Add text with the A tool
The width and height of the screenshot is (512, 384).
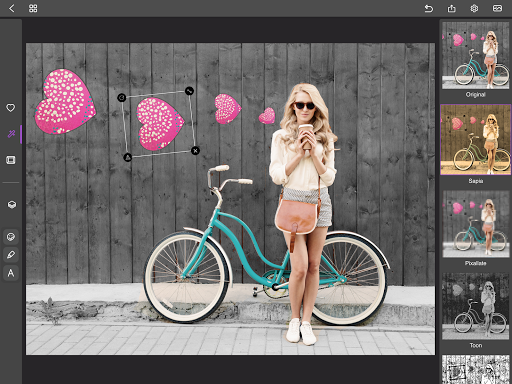pyautogui.click(x=11, y=273)
